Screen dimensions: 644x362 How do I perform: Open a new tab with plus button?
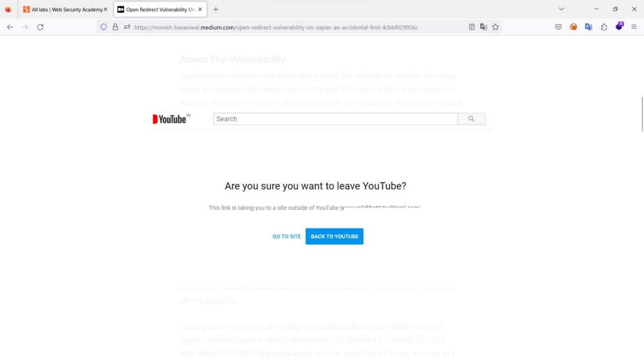[x=216, y=9]
